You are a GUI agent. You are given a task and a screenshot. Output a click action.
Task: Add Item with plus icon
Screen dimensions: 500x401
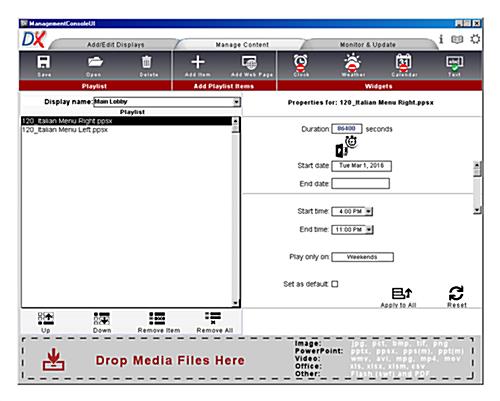point(198,66)
